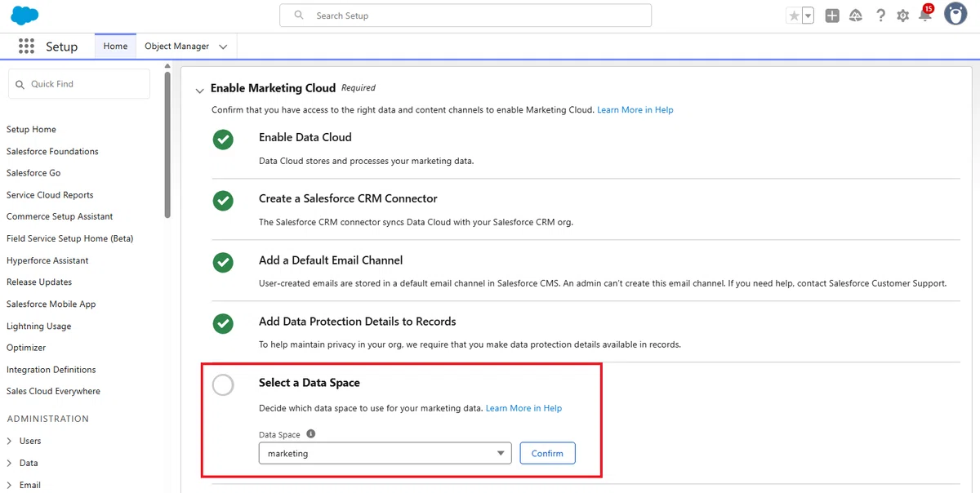Click the Search Setup field
Image resolution: width=980 pixels, height=493 pixels.
[x=465, y=16]
